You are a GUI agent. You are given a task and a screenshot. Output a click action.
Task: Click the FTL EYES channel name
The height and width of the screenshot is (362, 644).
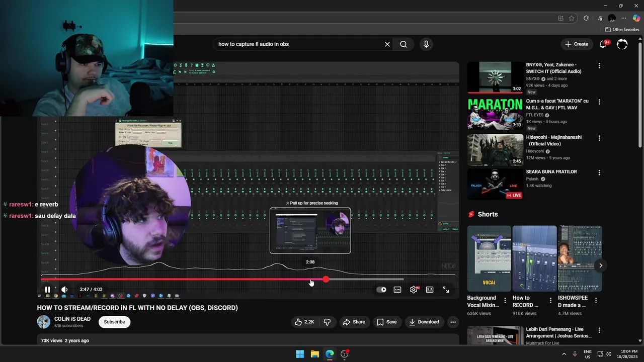point(535,115)
